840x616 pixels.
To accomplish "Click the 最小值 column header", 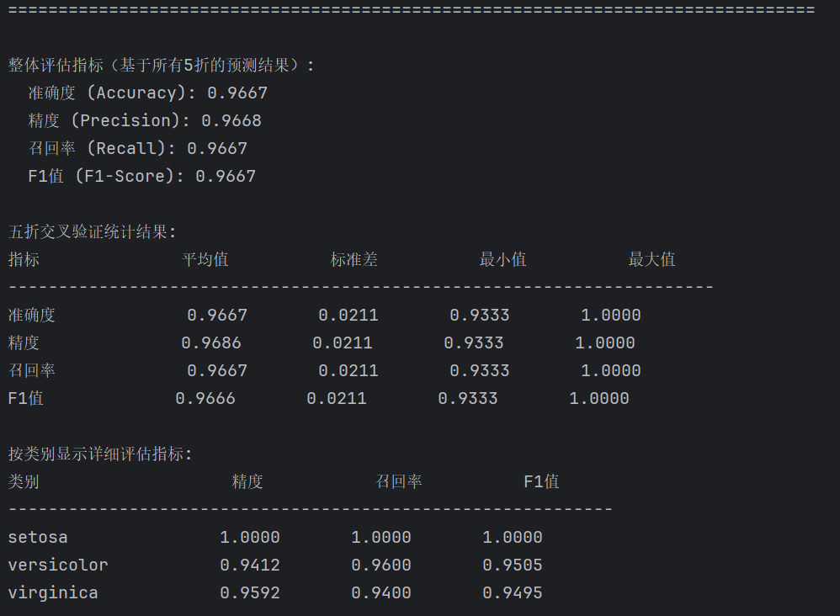I will point(502,260).
